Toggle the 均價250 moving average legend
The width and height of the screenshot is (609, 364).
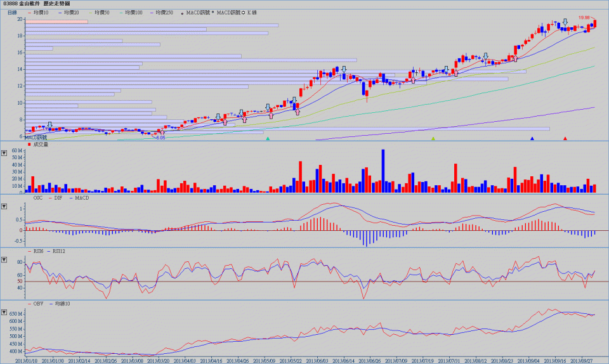point(162,12)
